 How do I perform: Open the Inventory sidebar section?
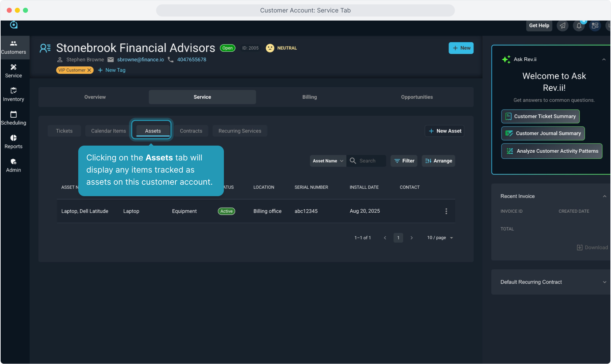tap(13, 95)
